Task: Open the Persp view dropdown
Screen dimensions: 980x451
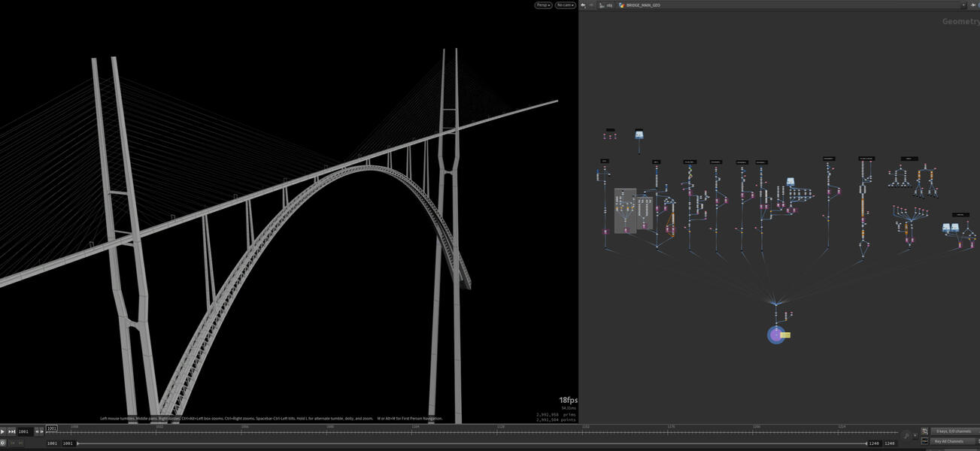Action: pos(542,5)
